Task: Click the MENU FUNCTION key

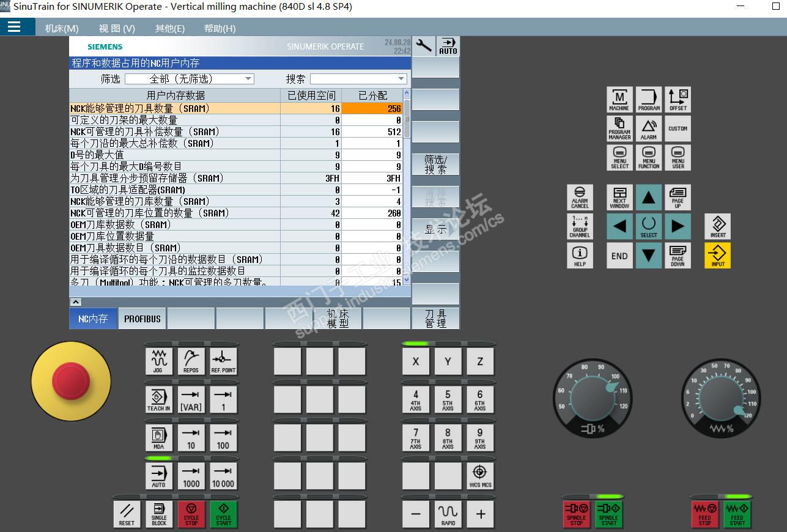Action: [649, 158]
